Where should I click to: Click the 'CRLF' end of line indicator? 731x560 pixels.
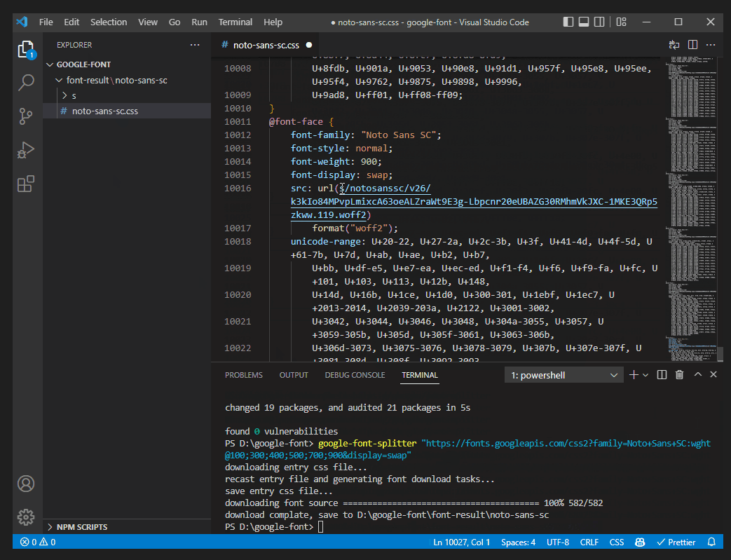[589, 542]
